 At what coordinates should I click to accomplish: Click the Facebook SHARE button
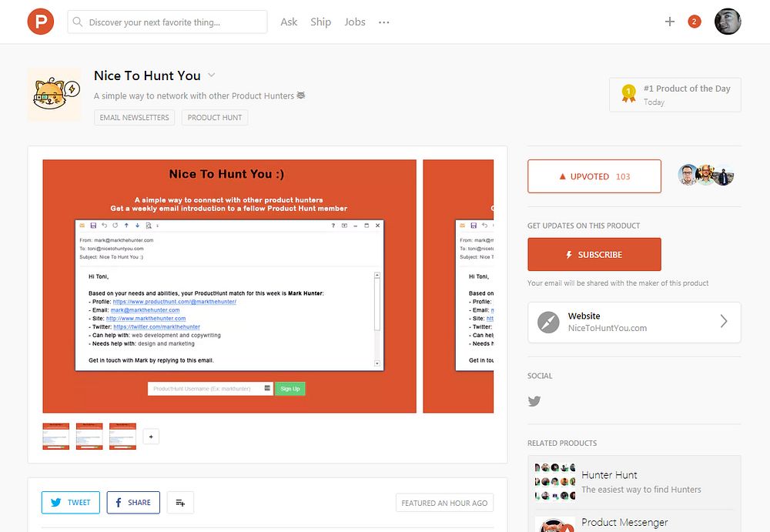coord(133,503)
